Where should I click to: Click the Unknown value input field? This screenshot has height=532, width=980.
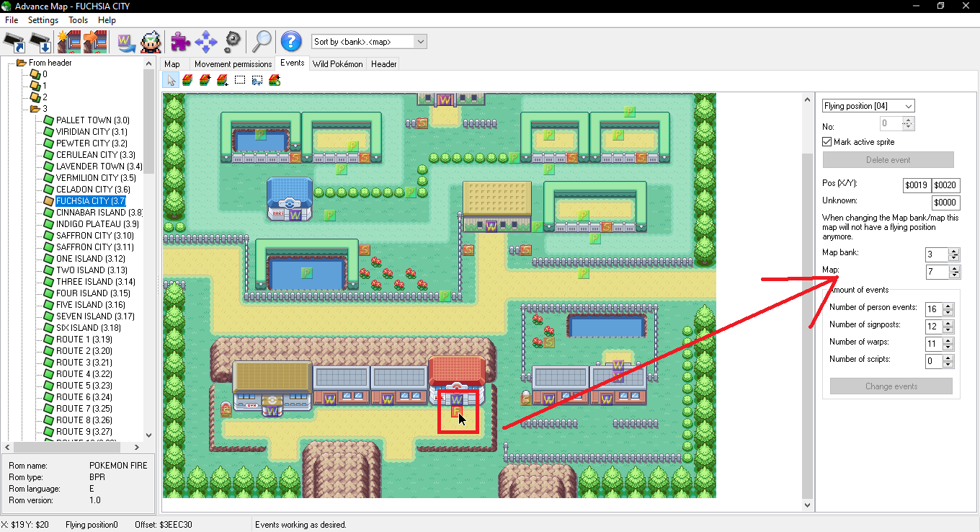click(x=945, y=203)
